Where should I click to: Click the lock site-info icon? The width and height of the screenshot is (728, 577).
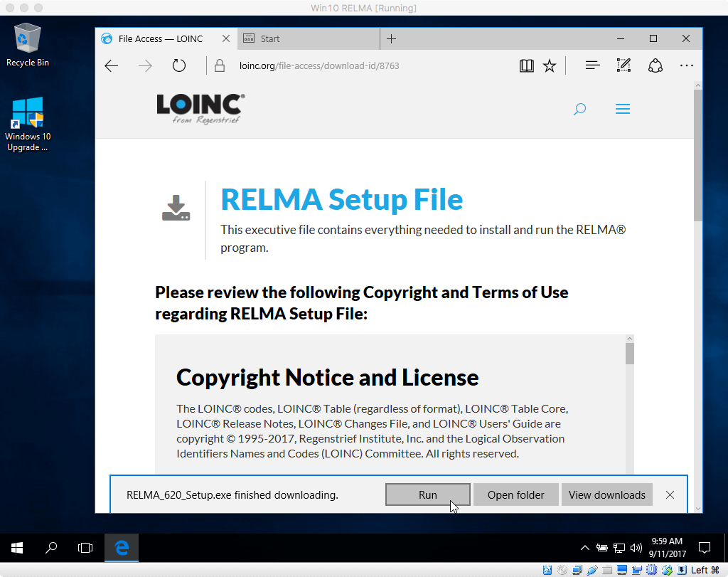pyautogui.click(x=220, y=65)
